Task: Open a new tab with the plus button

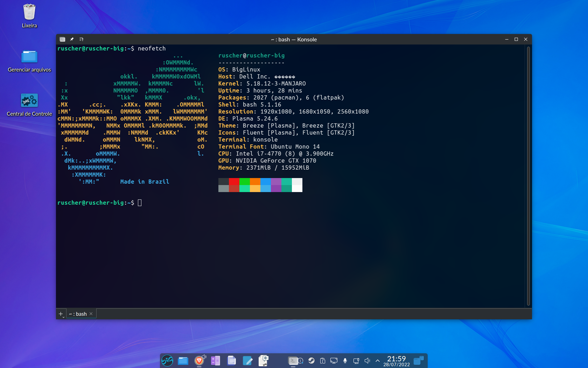Action: click(61, 314)
